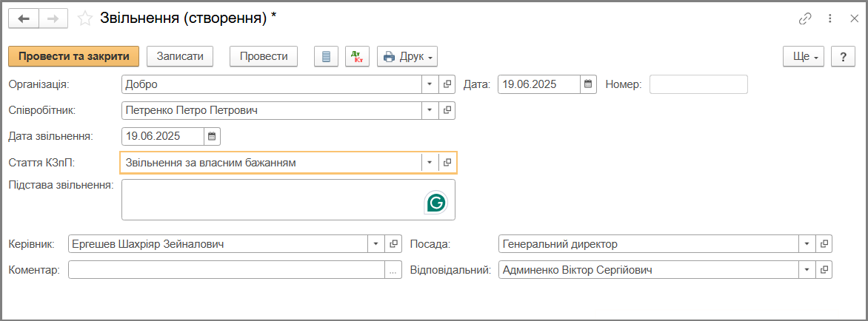Open Коментар editor with ellipsis button
The image size is (868, 321).
(x=393, y=270)
